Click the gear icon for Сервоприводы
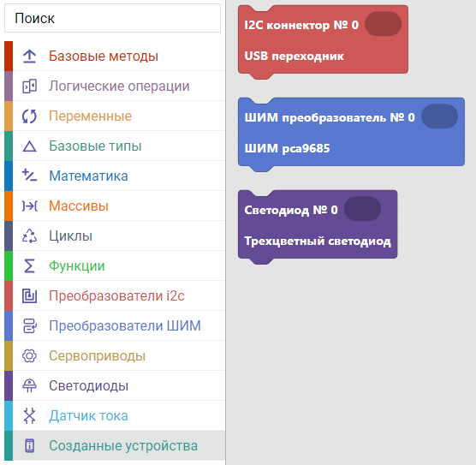Viewport: 476px width, 465px height. click(29, 356)
